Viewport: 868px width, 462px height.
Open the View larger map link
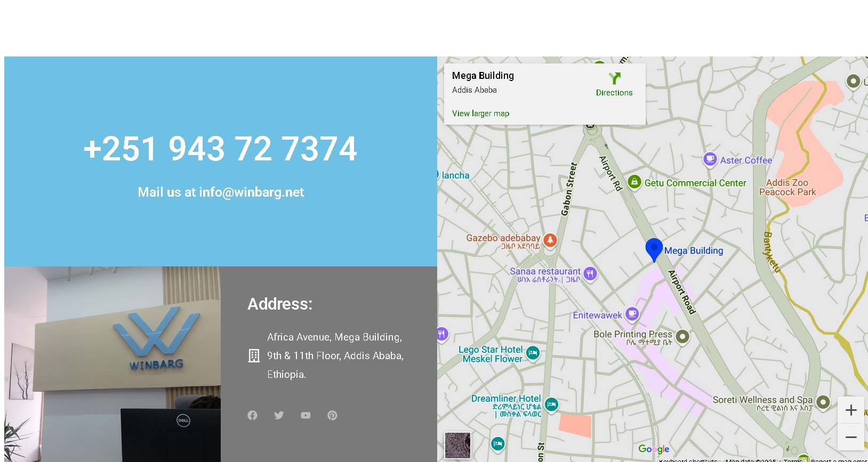(x=480, y=114)
